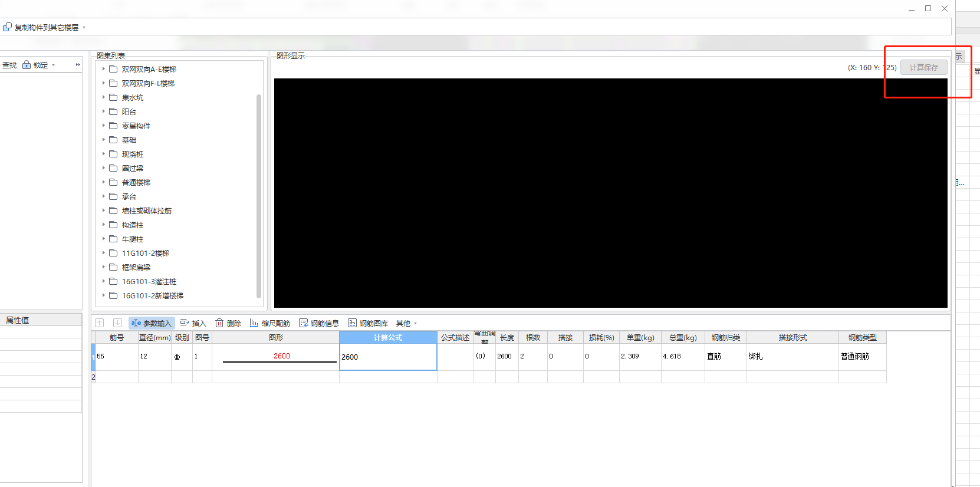Viewport: 980px width, 487px height.
Task: Expand the 圈过梁 tree node
Action: pyautogui.click(x=103, y=168)
